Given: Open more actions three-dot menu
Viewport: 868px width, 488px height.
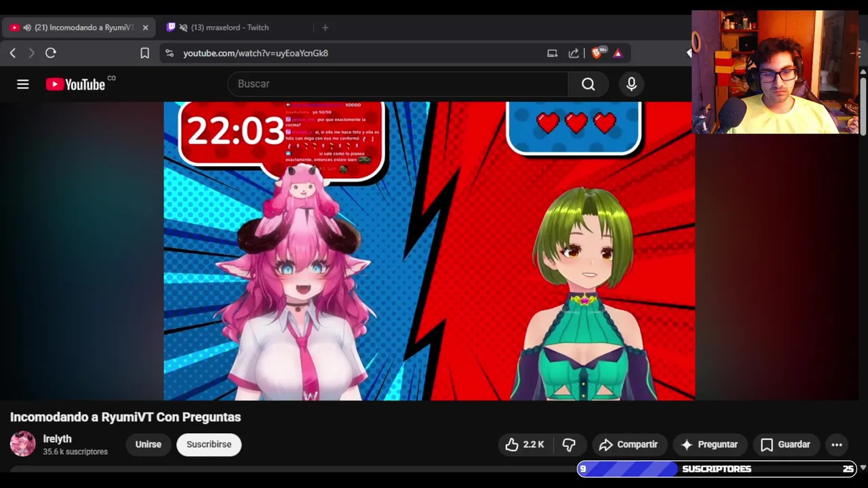Looking at the screenshot, I should coord(837,445).
